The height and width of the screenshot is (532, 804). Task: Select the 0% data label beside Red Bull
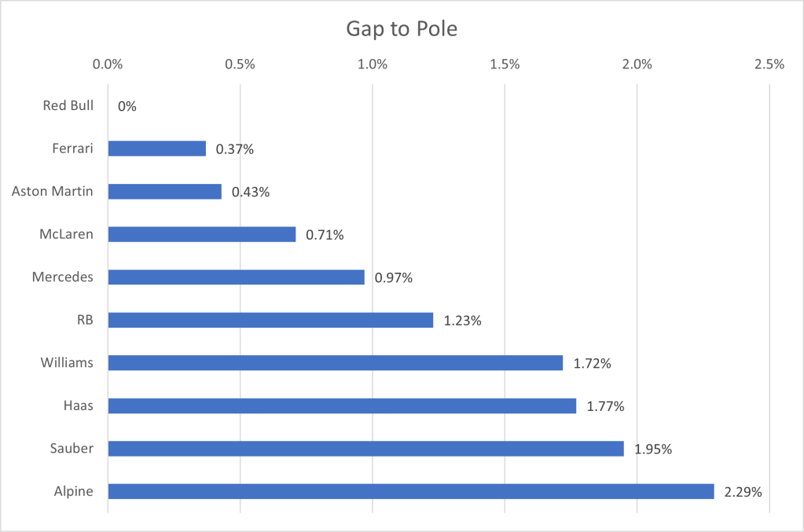coord(127,106)
